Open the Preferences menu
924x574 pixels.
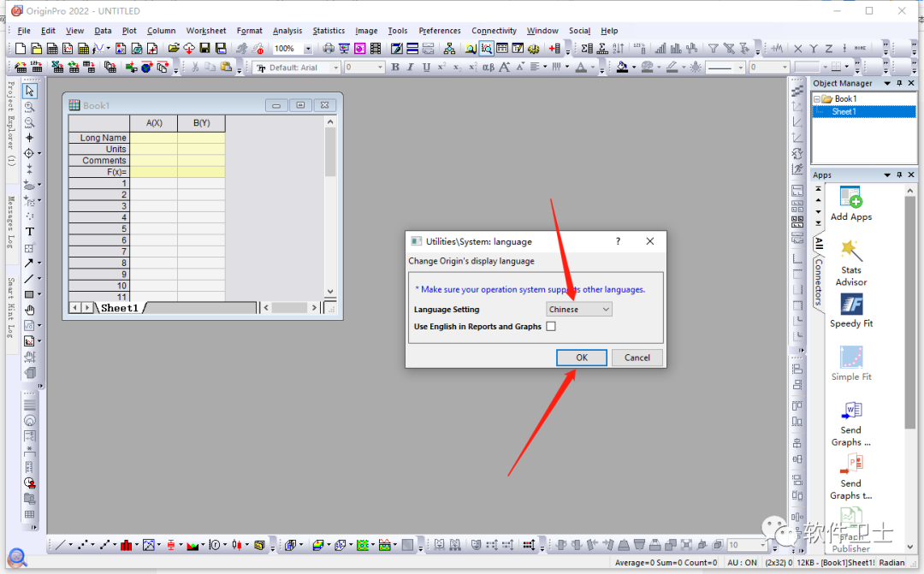(440, 31)
